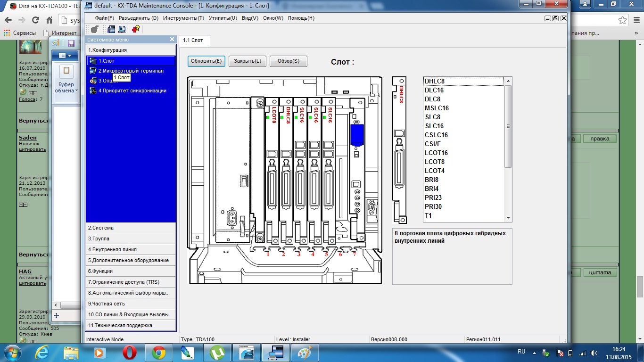Click the card list scrollbar down arrow
This screenshot has height=362, width=644.
pos(508,218)
